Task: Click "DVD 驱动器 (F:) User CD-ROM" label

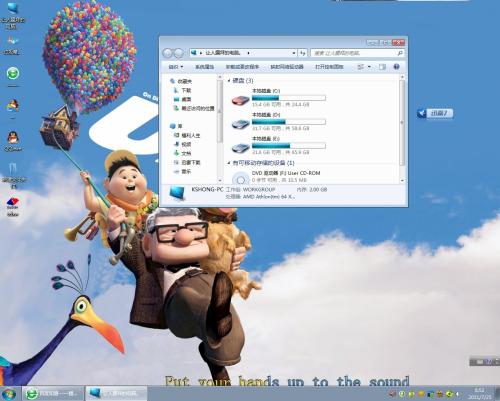Action: click(286, 173)
